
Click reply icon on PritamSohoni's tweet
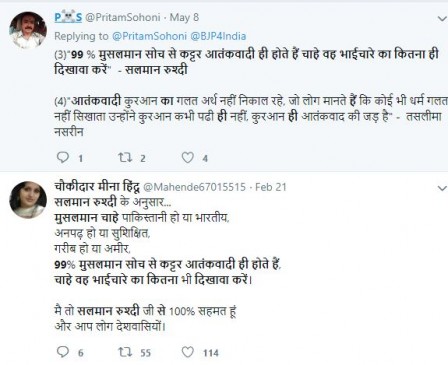[x=63, y=157]
